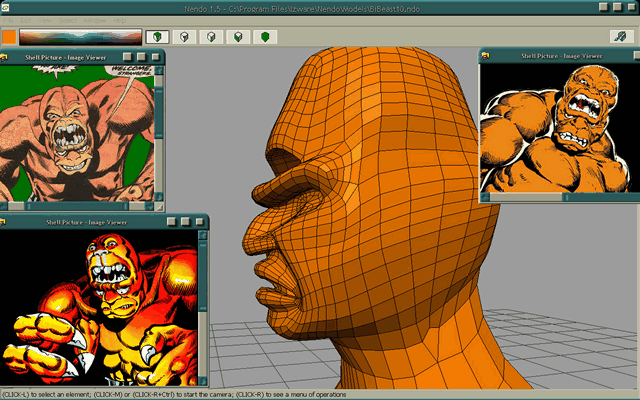This screenshot has height=400, width=640.
Task: Maximize the main Nendo window
Action: (x=618, y=7)
